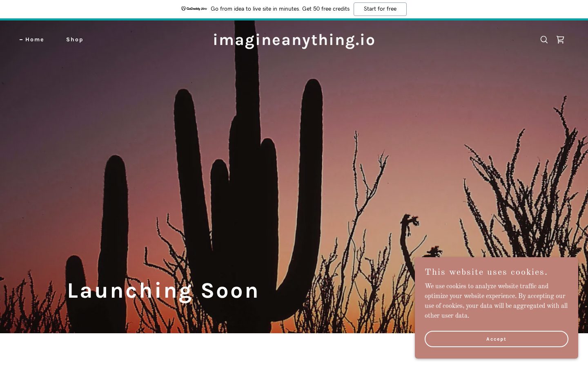The height and width of the screenshot is (368, 588).
Task: Open the Shop menu item
Action: tap(75, 40)
